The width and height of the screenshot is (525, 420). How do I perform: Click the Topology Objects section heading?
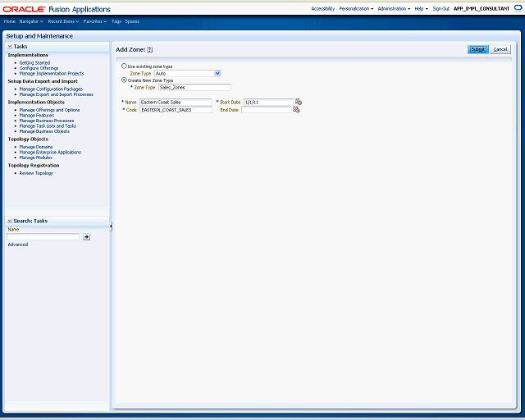pyautogui.click(x=28, y=139)
